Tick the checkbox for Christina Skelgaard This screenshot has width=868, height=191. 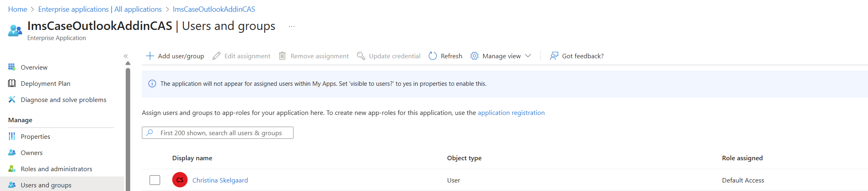(x=155, y=180)
